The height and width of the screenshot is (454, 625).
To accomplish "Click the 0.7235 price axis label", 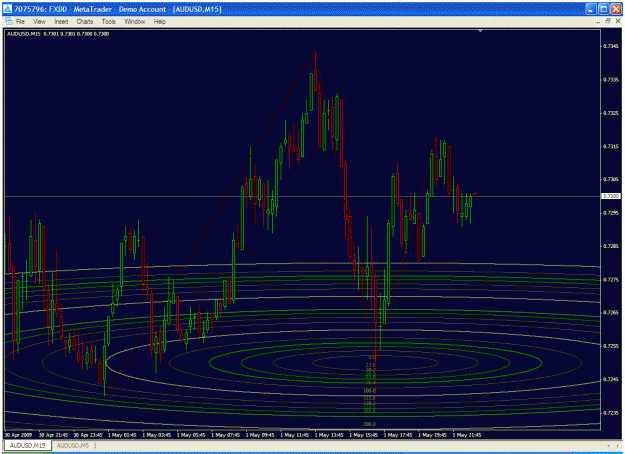I will (611, 413).
